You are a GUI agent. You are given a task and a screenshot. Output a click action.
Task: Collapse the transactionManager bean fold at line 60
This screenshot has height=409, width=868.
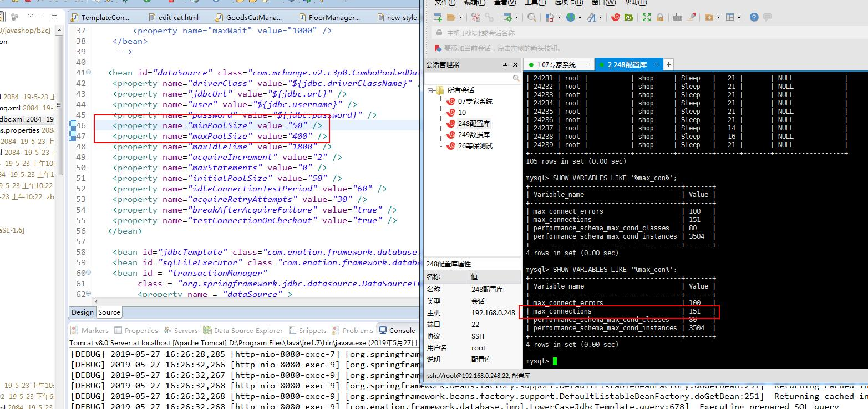tap(88, 273)
